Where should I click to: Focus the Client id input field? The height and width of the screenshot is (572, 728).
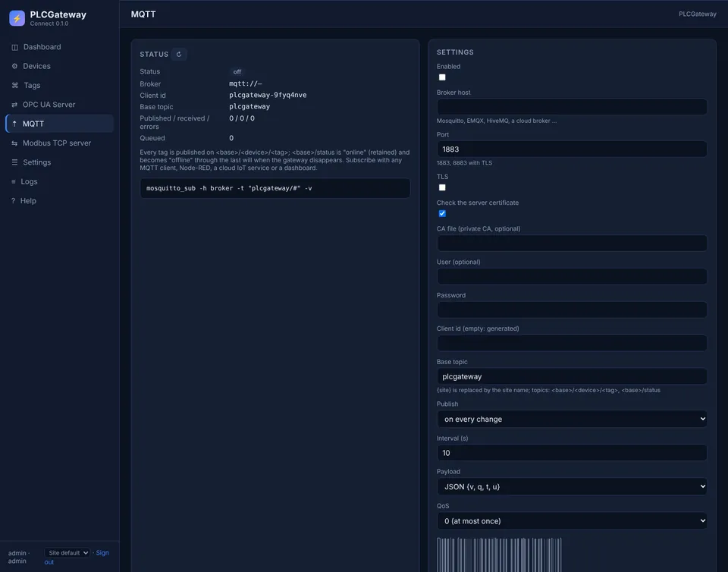(x=572, y=343)
